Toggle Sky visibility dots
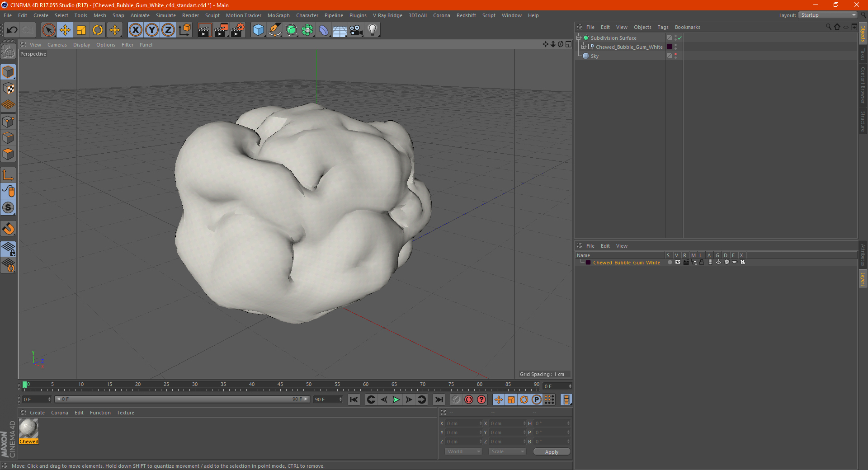The image size is (868, 470). 676,56
